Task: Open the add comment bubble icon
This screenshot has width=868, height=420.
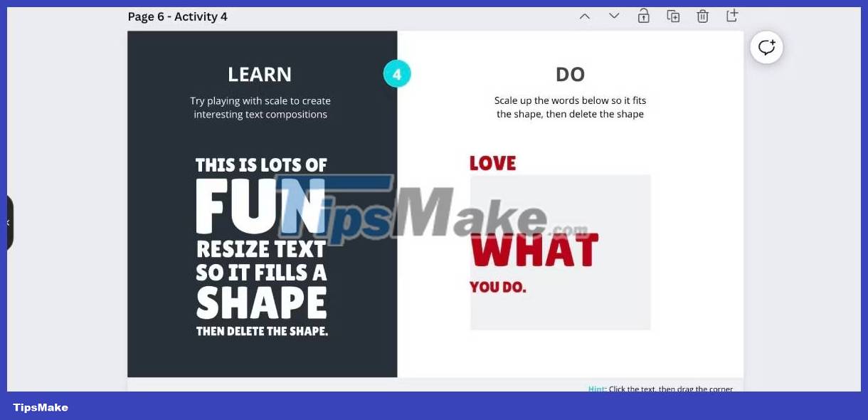Action: coord(766,47)
